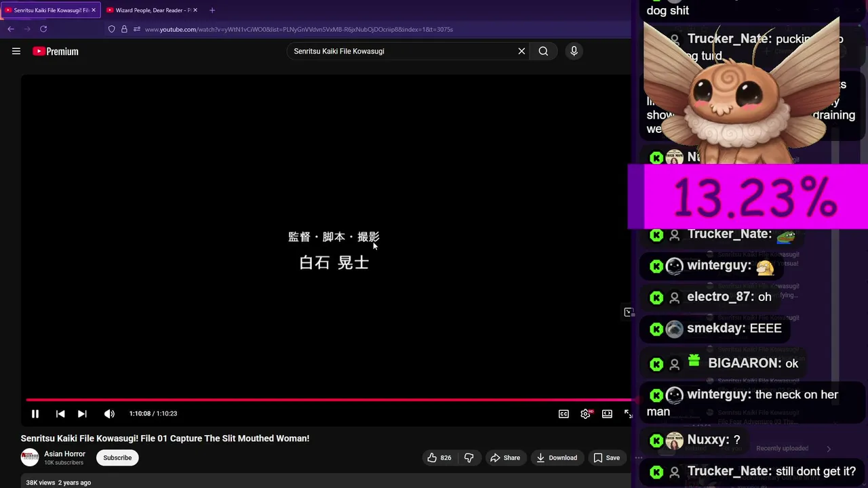
Task: Open more actions ellipsis below video
Action: [x=638, y=457]
